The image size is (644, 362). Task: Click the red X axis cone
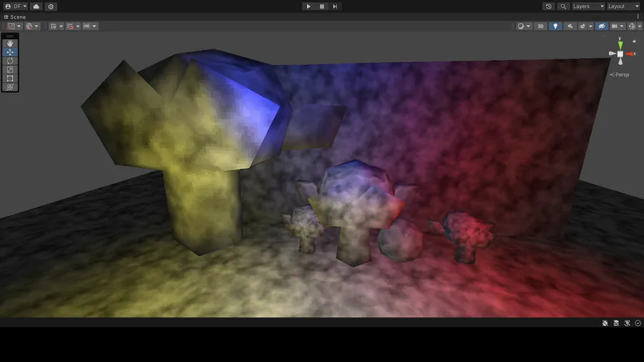[x=630, y=54]
